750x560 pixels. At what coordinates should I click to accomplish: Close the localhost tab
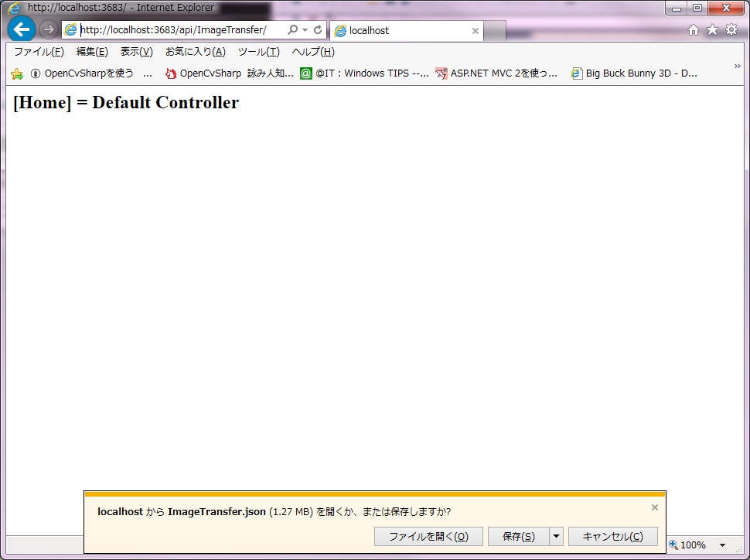pyautogui.click(x=475, y=31)
